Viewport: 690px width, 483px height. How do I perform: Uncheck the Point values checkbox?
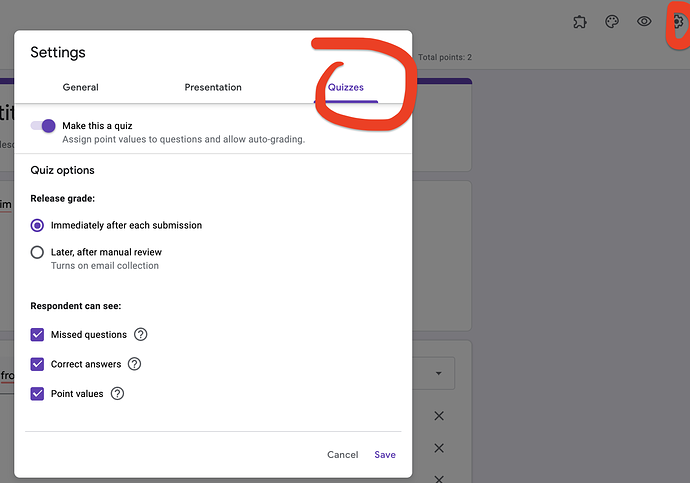click(38, 394)
